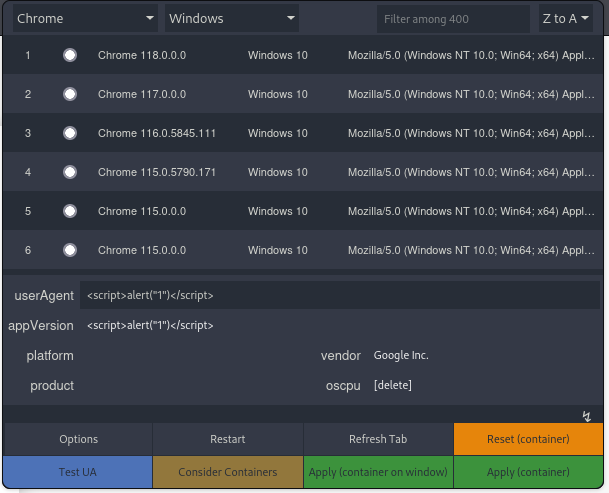Click Refresh Tab

[378, 439]
